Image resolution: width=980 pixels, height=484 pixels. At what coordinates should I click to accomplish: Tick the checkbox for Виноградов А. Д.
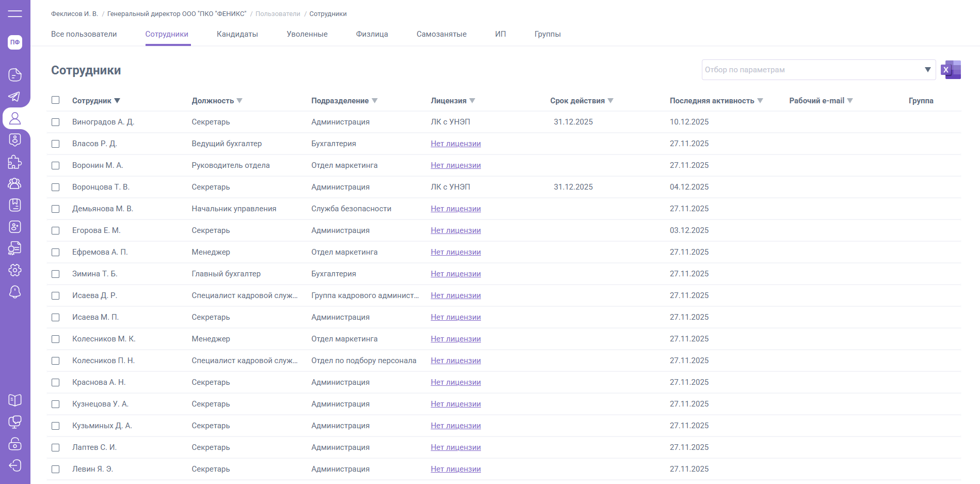[x=56, y=122]
